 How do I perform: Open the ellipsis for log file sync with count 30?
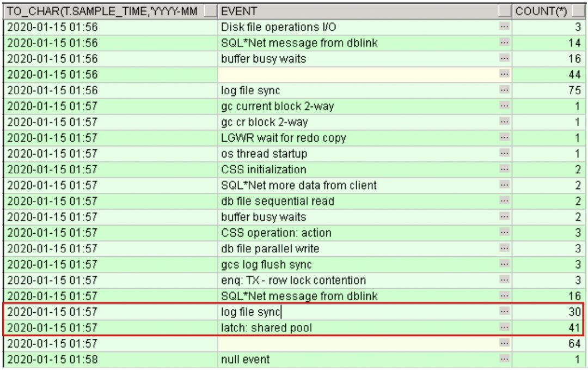[504, 312]
